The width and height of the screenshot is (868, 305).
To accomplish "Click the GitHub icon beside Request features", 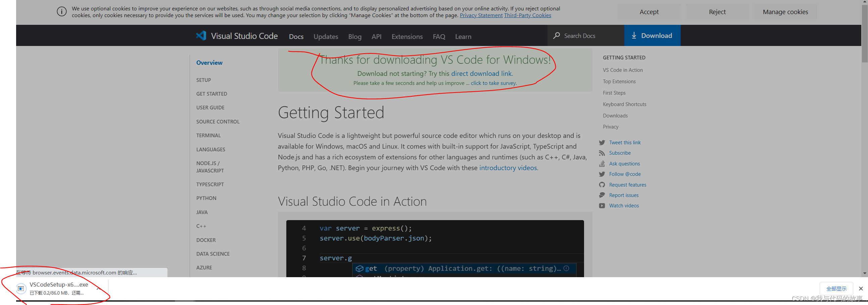I will click(602, 185).
